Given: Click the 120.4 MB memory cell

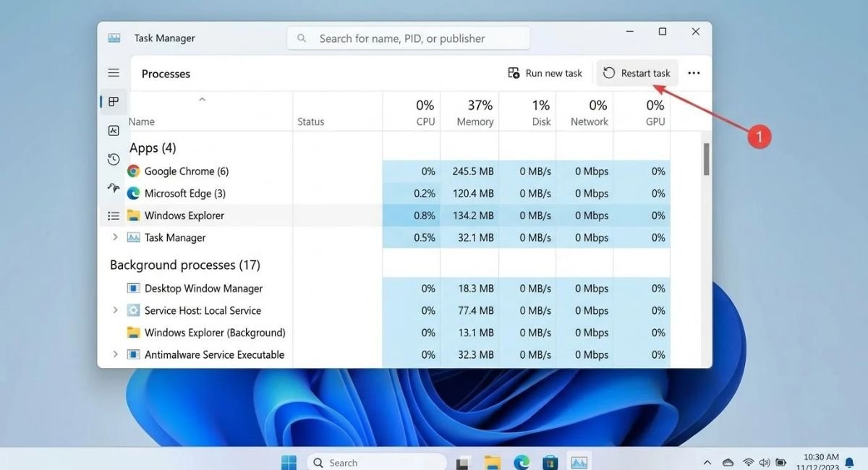Looking at the screenshot, I should tap(469, 193).
